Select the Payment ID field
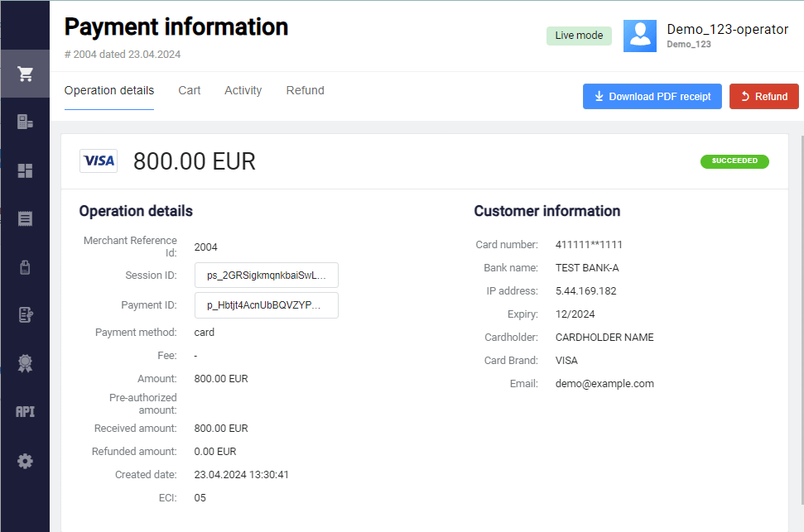Viewport: 804px width, 532px height. [267, 305]
